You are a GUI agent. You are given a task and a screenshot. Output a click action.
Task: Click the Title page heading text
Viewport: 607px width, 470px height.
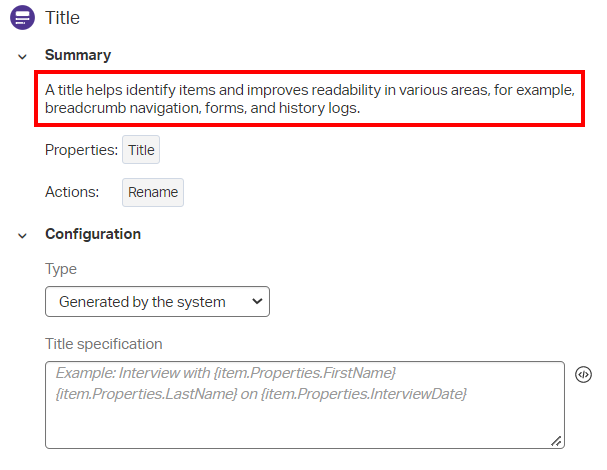point(62,18)
